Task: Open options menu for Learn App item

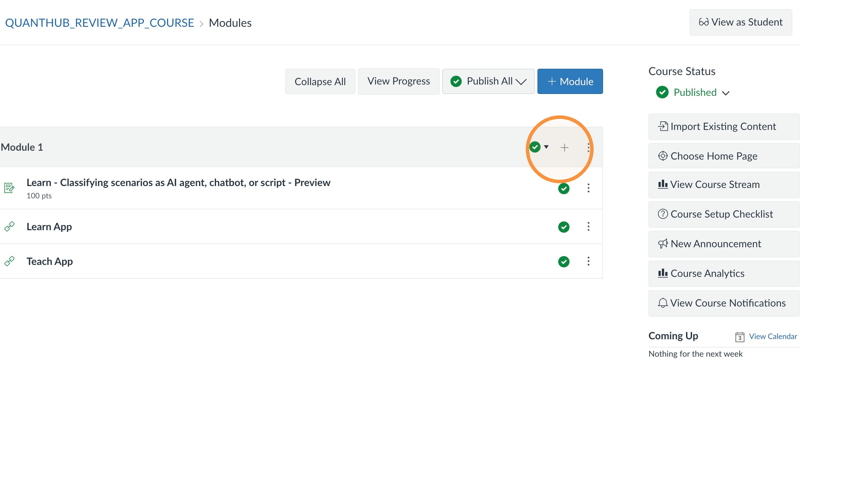Action: pyautogui.click(x=588, y=227)
